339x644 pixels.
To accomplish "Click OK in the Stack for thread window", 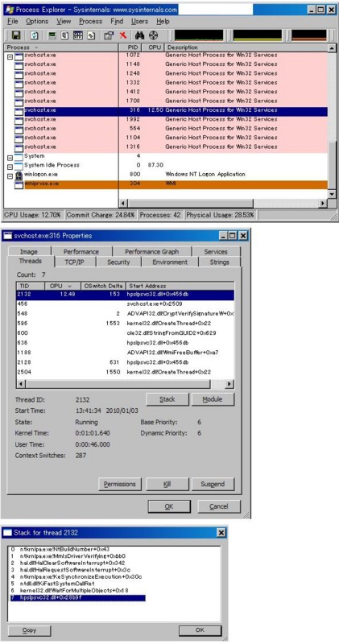I will (x=201, y=630).
